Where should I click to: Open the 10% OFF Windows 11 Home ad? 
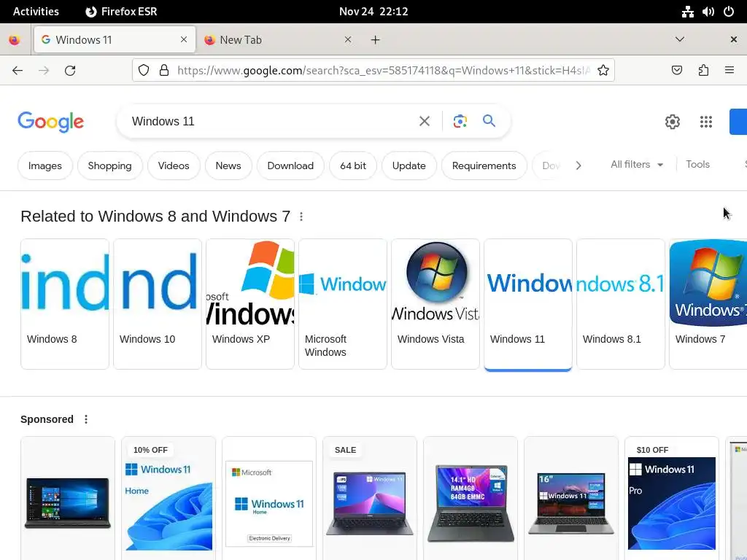[x=169, y=498]
